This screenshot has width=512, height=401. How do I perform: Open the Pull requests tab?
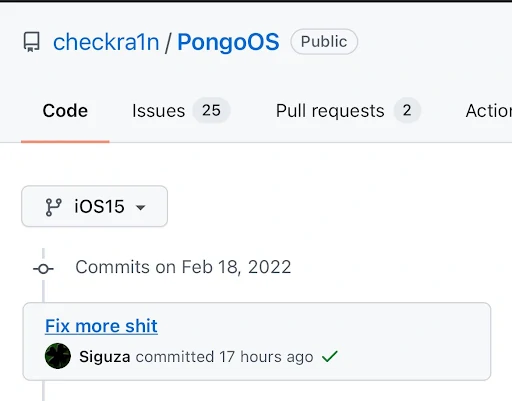[x=330, y=111]
